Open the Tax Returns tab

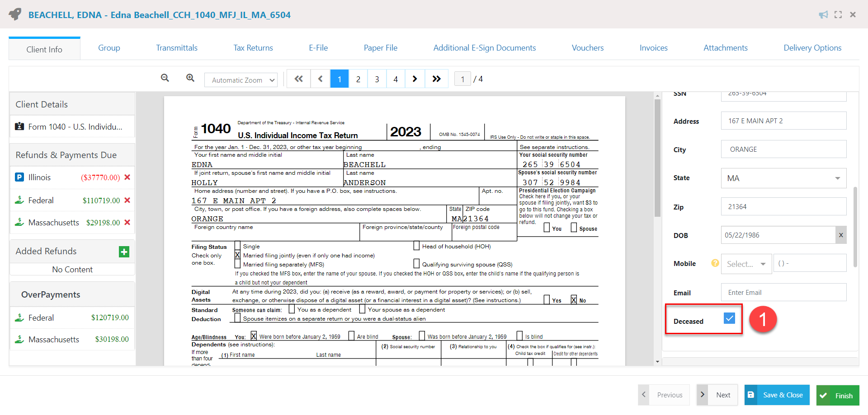point(253,47)
